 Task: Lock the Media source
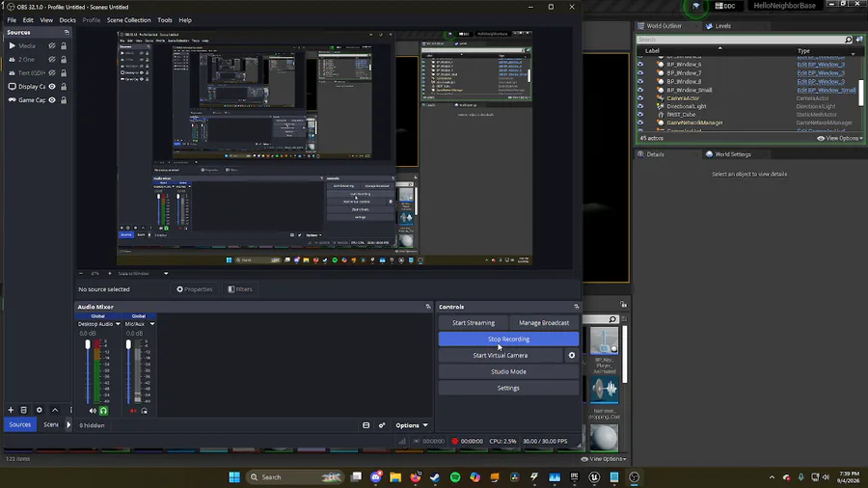coord(64,46)
